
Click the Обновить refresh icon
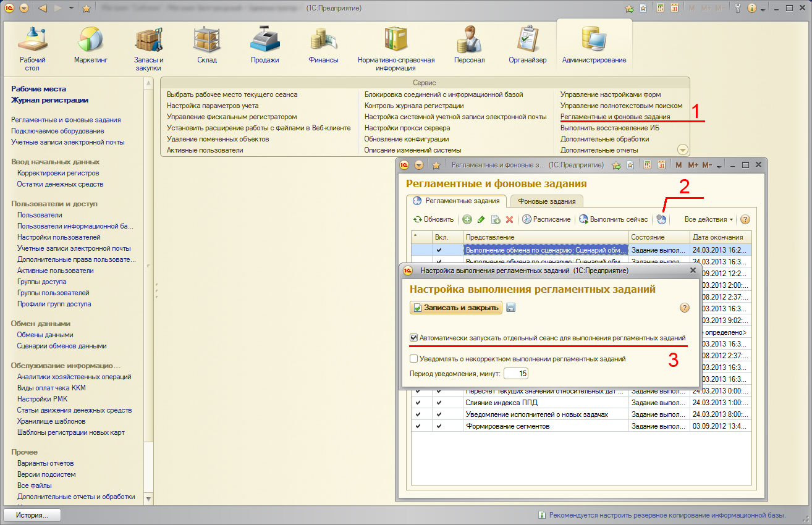tap(418, 219)
